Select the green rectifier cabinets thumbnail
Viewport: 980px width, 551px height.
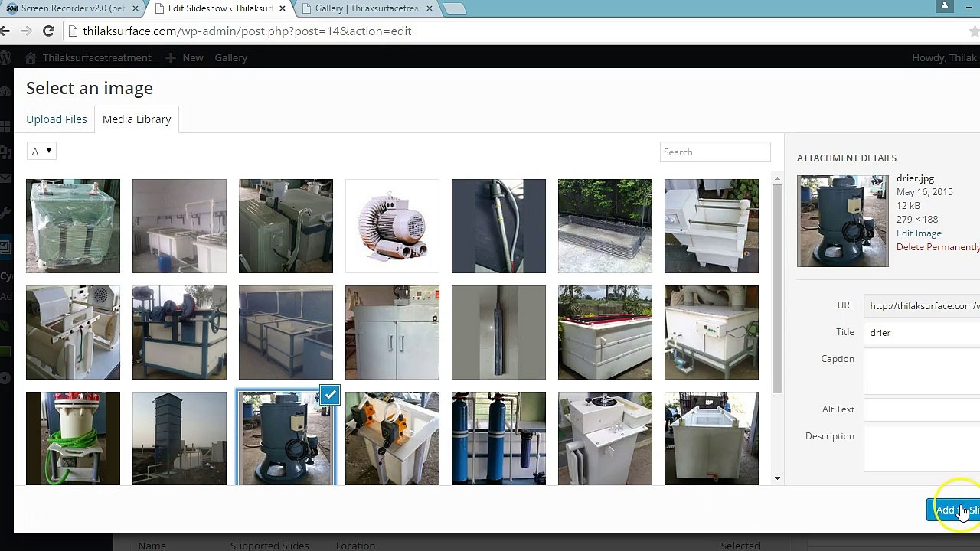tap(286, 226)
